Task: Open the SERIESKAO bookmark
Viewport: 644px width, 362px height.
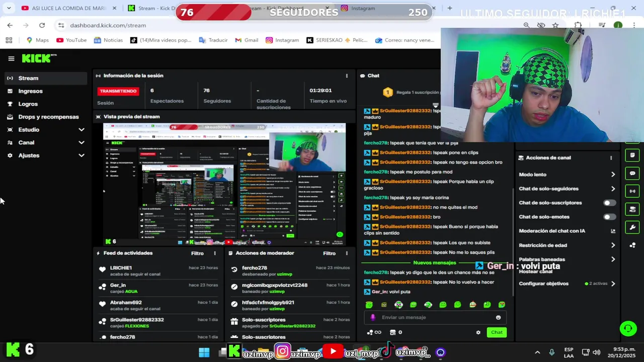Action: point(325,40)
